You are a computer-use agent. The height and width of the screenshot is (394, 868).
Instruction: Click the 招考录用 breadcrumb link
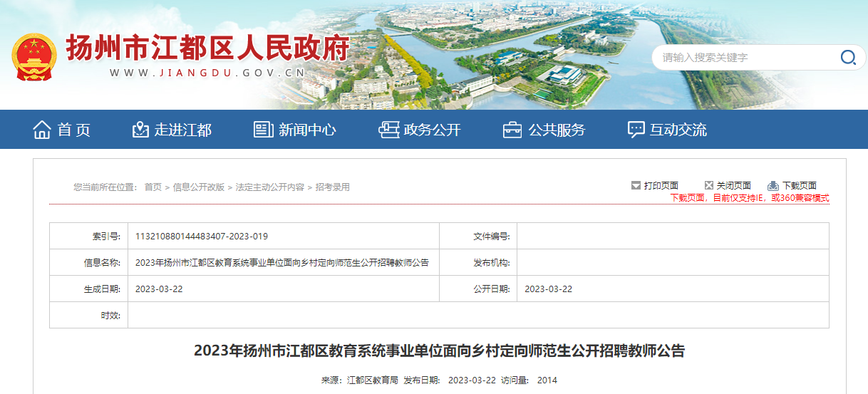[x=333, y=187]
